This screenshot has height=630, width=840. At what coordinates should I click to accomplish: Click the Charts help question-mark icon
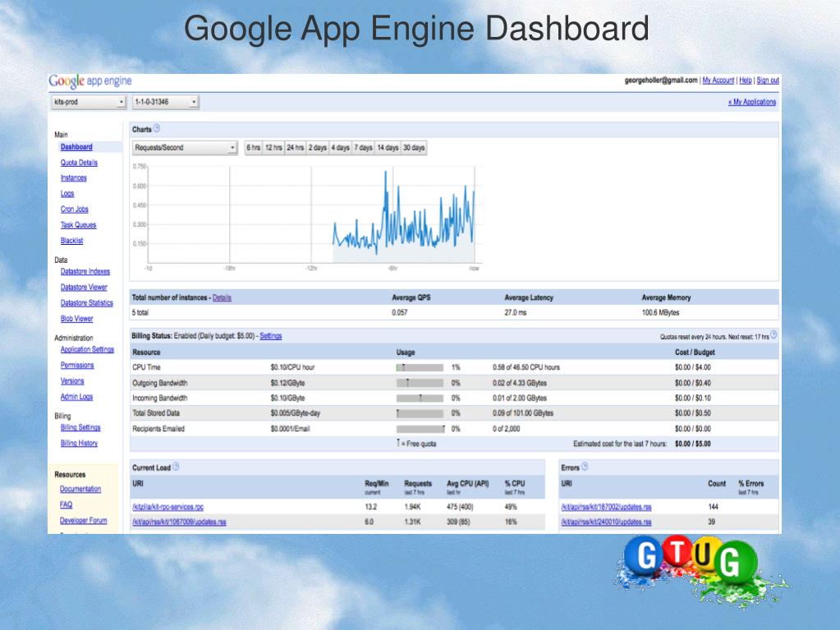pyautogui.click(x=157, y=129)
